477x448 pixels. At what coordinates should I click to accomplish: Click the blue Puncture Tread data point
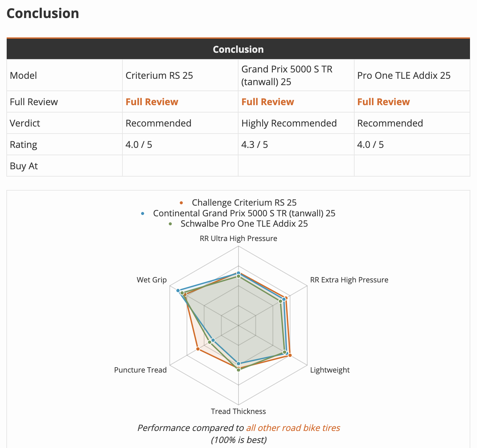[213, 340]
